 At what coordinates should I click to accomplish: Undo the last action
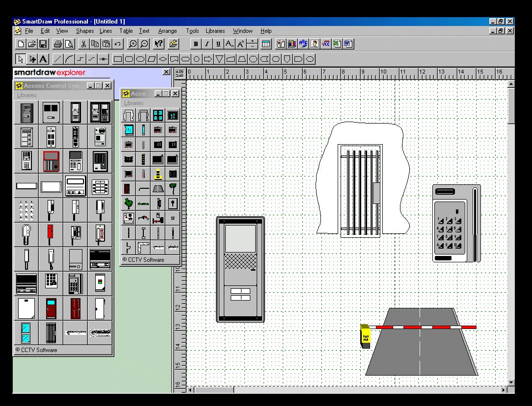[117, 44]
